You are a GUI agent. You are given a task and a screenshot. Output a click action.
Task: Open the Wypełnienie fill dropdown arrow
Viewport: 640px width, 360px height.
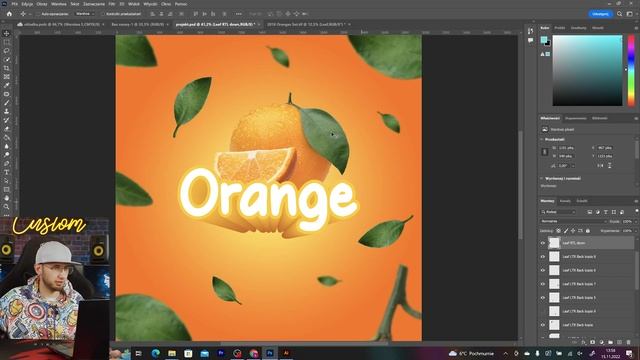(635, 231)
